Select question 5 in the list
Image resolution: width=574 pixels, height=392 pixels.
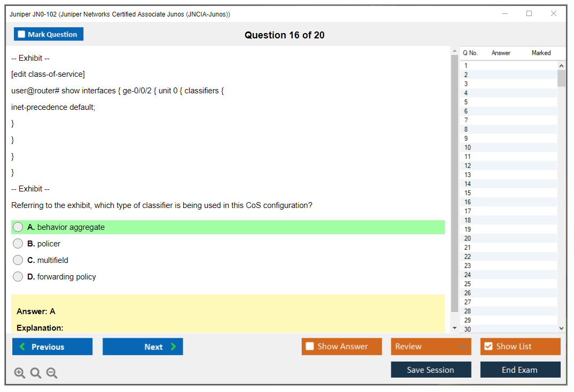466,102
